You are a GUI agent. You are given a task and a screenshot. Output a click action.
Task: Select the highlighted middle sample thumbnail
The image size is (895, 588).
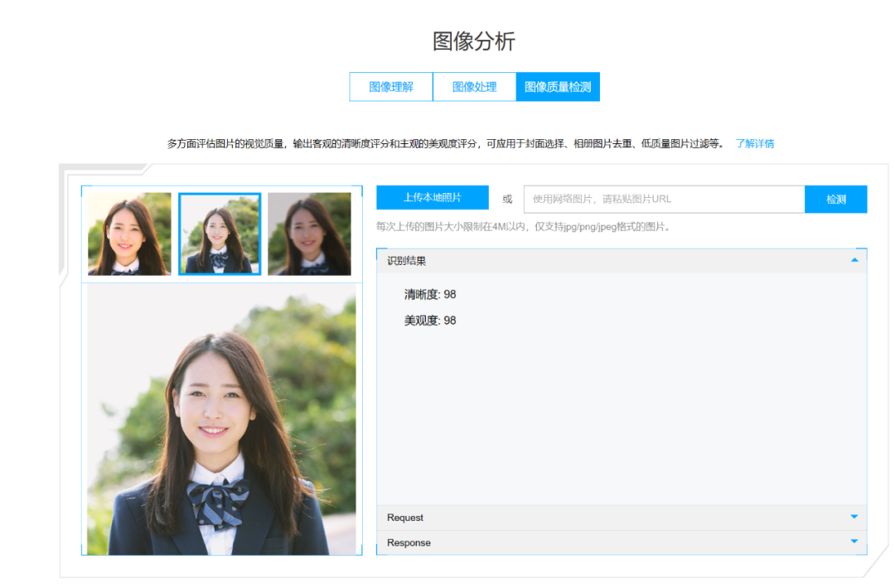[x=220, y=234]
